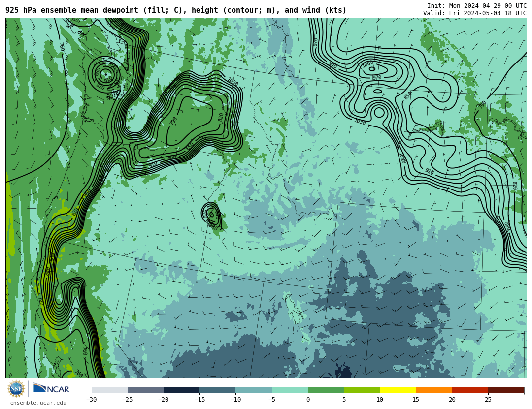Screen dimensions: 532x409
Task: Click the colorbar tick label -15
Action: (199, 400)
